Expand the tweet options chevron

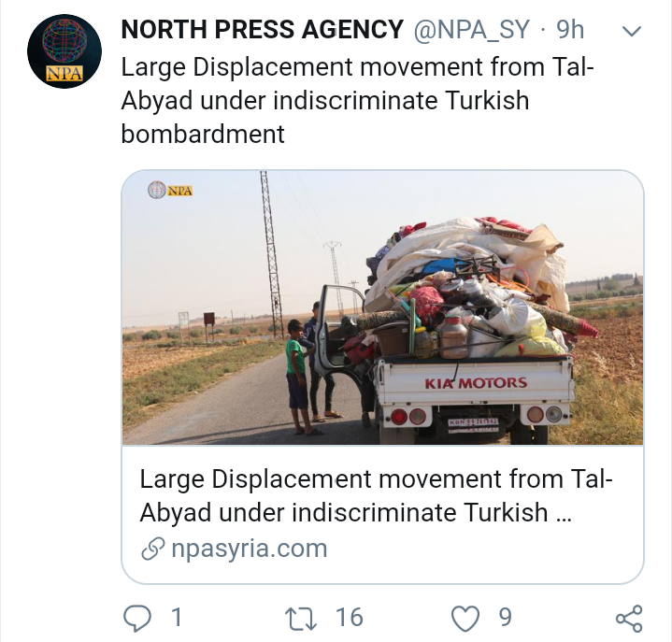pos(631,31)
